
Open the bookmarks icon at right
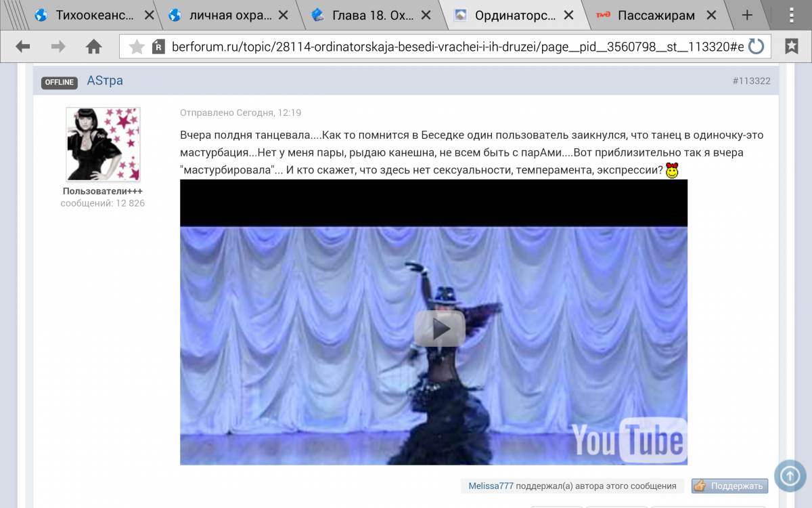point(791,46)
